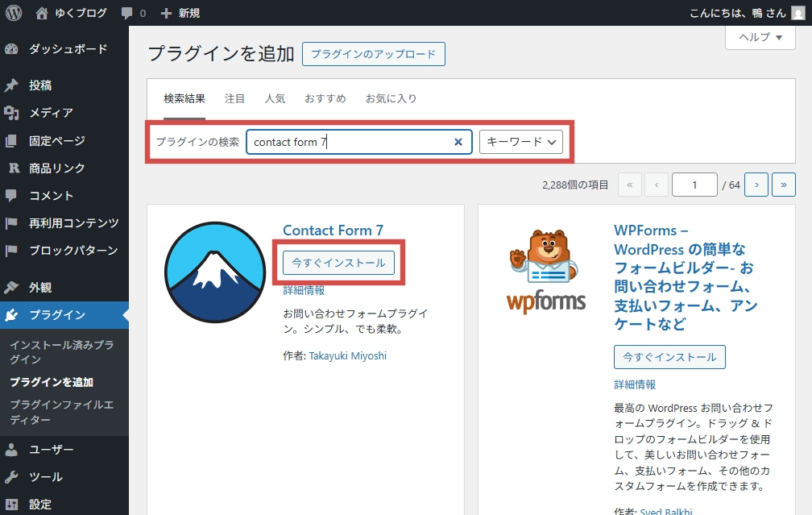Click the ツール wrench icon
This screenshot has height=515, width=812.
11,476
